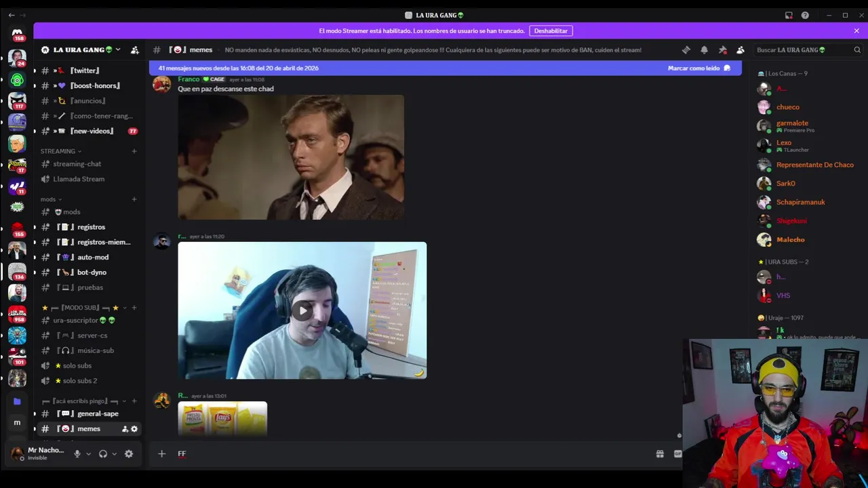The width and height of the screenshot is (868, 488).
Task: Open memes channel edit settings gear
Action: [134, 429]
